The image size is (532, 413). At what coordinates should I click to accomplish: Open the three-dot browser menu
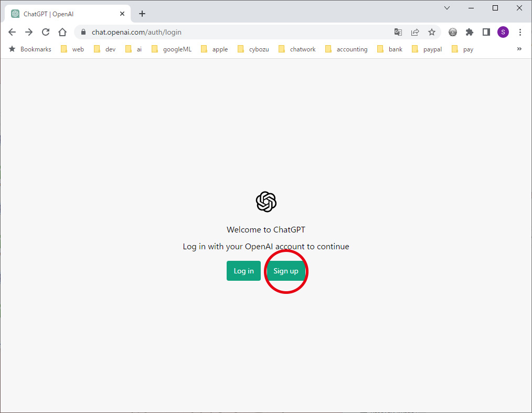[520, 32]
